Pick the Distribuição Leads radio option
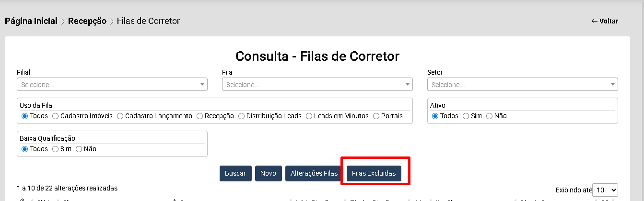 tap(242, 116)
